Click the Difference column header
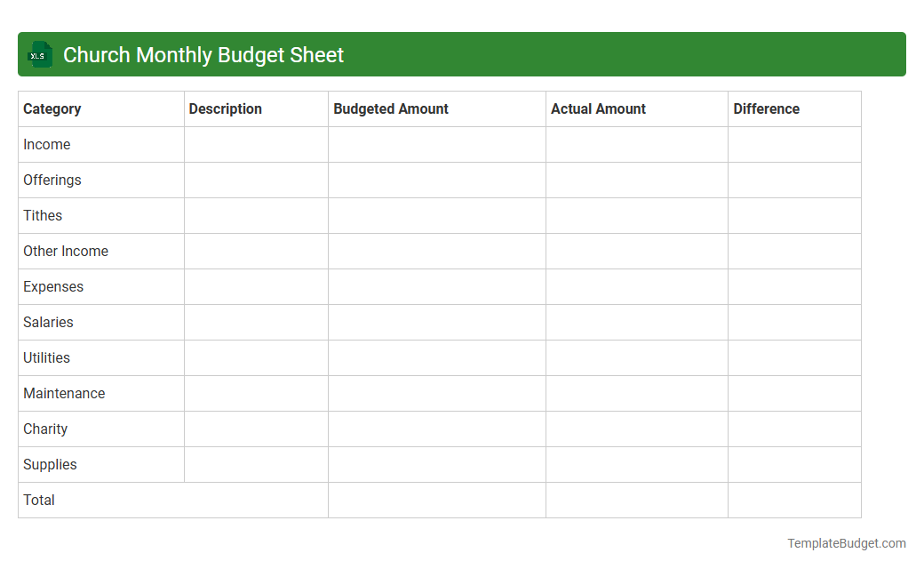 [x=766, y=108]
